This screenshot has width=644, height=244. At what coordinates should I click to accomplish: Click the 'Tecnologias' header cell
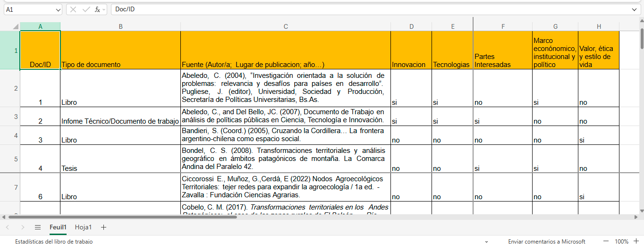point(452,50)
